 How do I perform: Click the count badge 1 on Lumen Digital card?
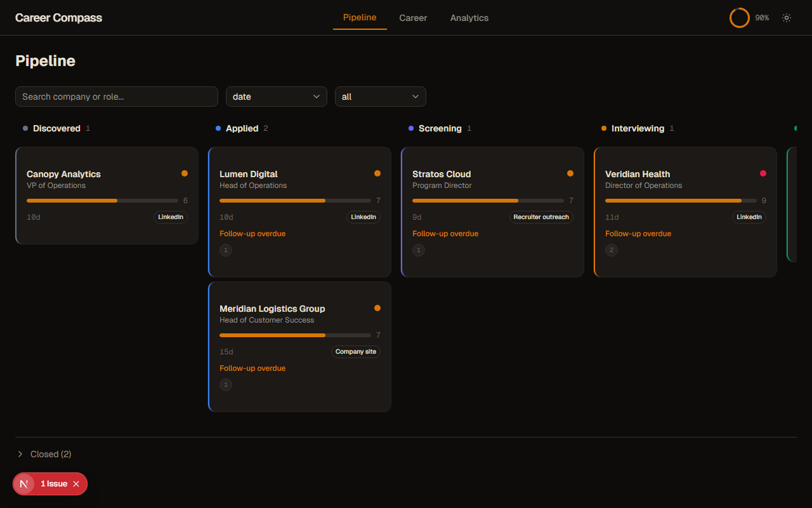click(226, 250)
